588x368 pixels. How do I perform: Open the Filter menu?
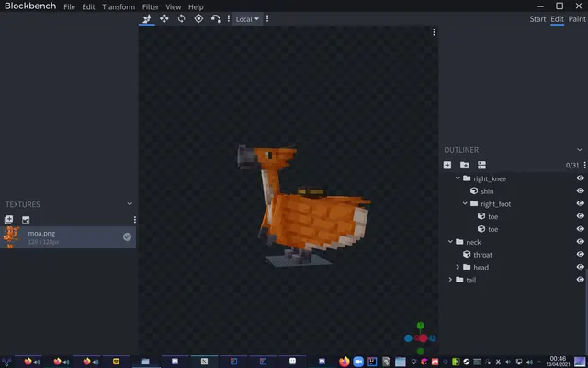[x=151, y=7]
